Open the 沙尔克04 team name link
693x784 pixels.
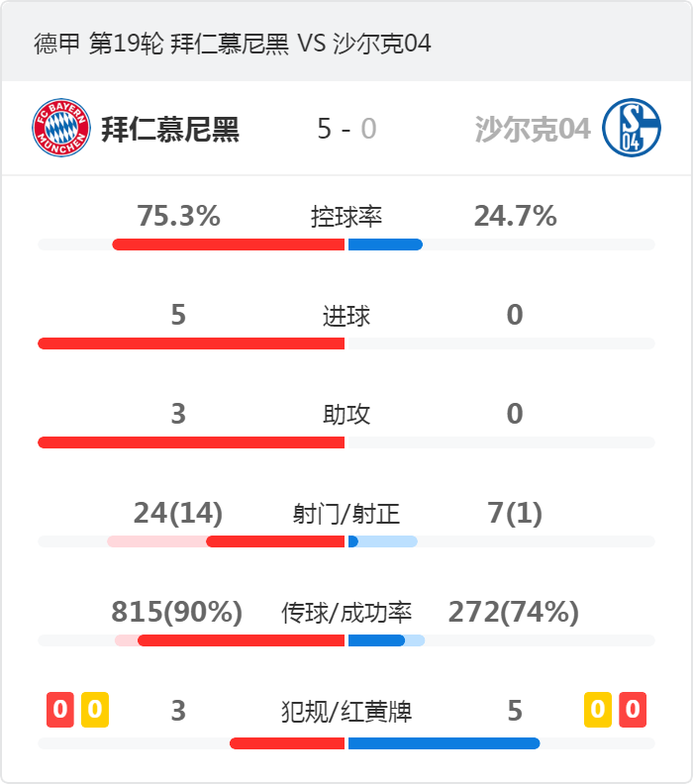[x=533, y=129]
